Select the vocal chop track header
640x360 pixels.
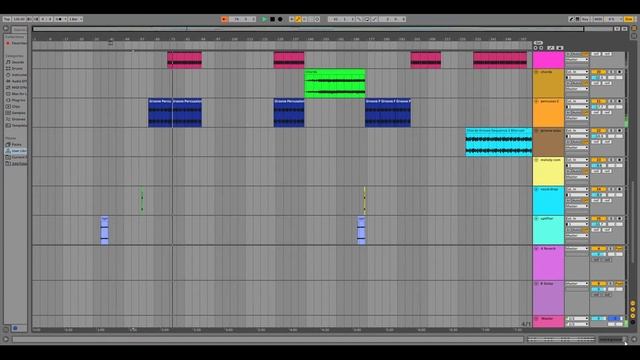548,201
